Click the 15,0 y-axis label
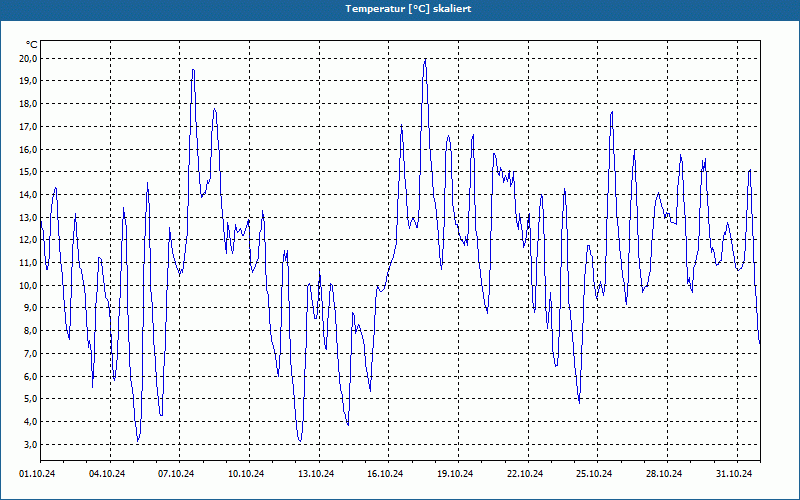Viewport: 800px width, 500px height. [28, 172]
